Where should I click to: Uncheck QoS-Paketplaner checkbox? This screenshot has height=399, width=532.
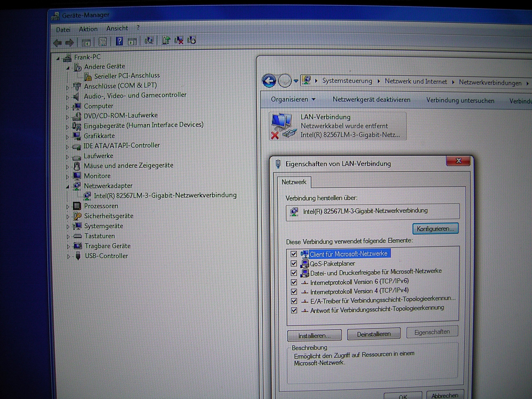tap(294, 264)
